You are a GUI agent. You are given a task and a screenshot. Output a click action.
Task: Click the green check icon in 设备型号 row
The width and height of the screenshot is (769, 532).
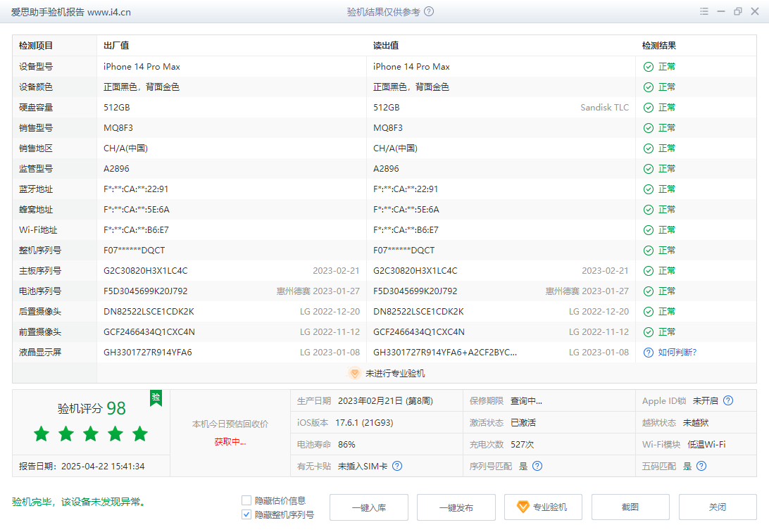coord(649,67)
